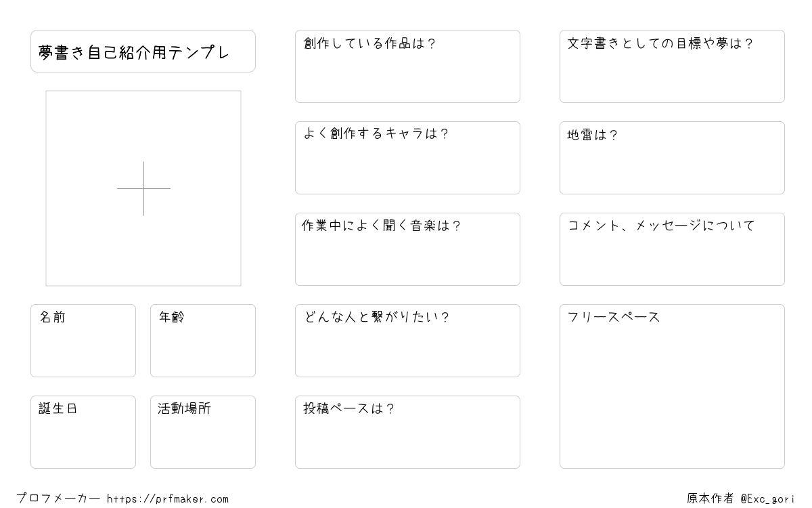Select the どんな人と繋がりたい? box
The height and width of the screenshot is (508, 812).
tap(407, 341)
